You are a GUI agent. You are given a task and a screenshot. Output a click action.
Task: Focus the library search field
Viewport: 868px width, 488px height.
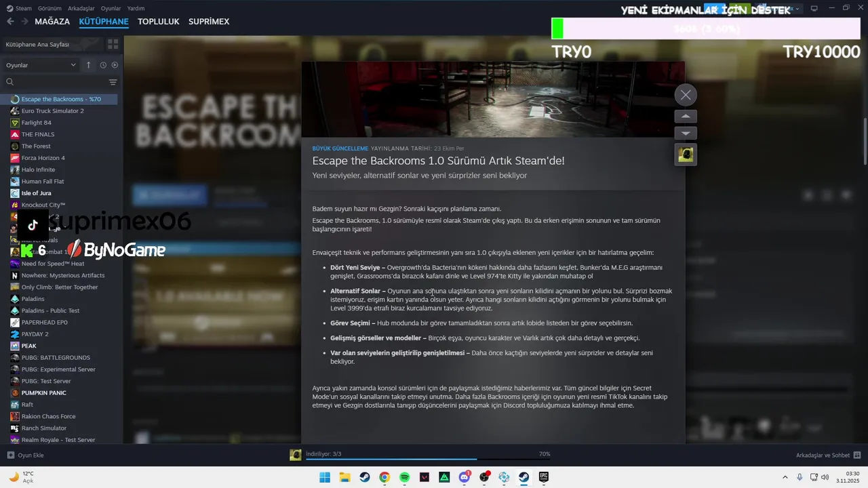pyautogui.click(x=54, y=82)
